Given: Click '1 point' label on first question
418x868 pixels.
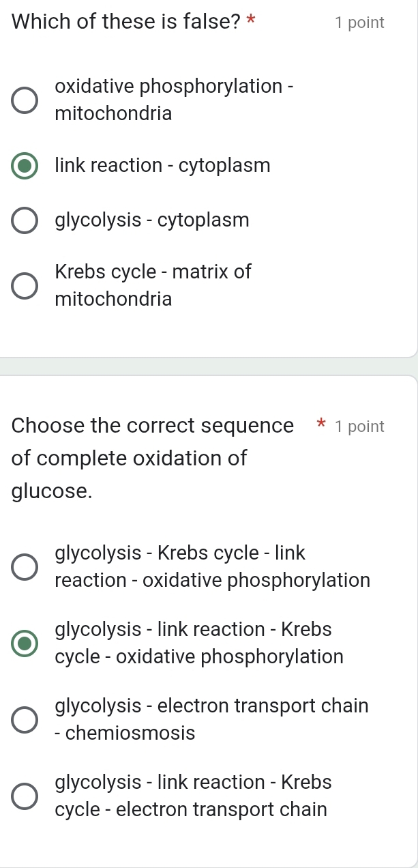Looking at the screenshot, I should coord(360,23).
